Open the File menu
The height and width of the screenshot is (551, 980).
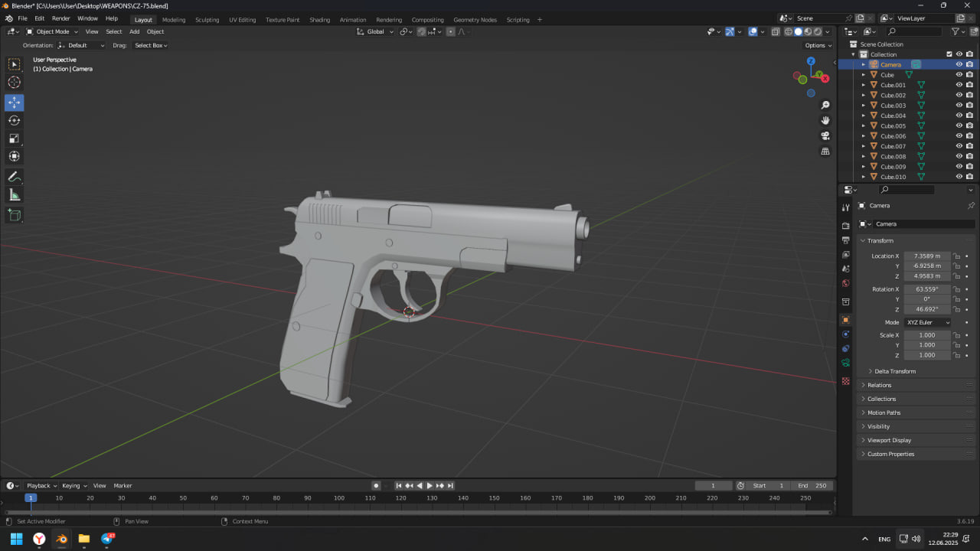coord(22,18)
